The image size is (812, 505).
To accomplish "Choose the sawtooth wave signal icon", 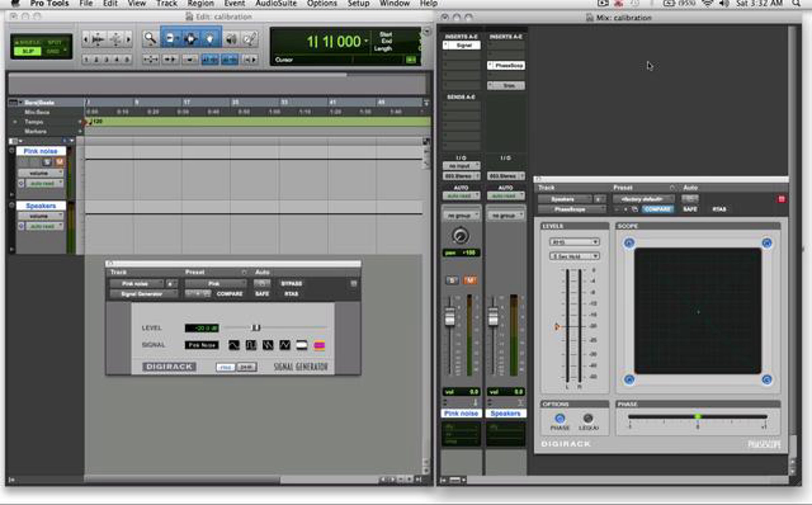I will (268, 345).
